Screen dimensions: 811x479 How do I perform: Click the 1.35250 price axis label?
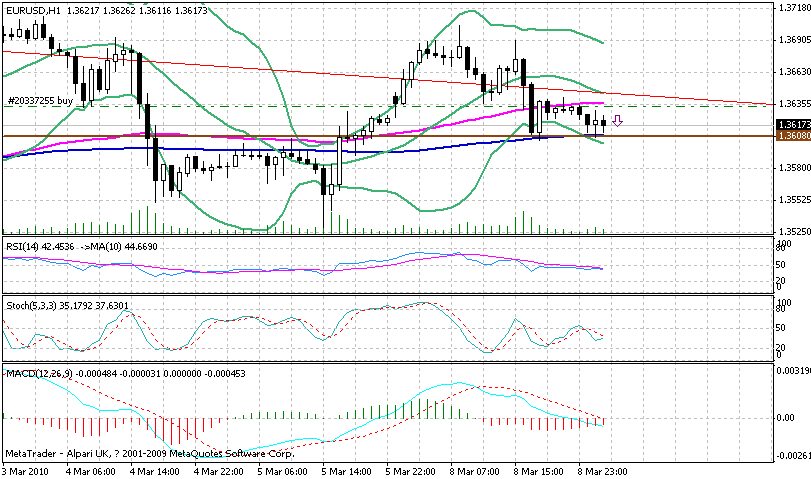coord(794,231)
